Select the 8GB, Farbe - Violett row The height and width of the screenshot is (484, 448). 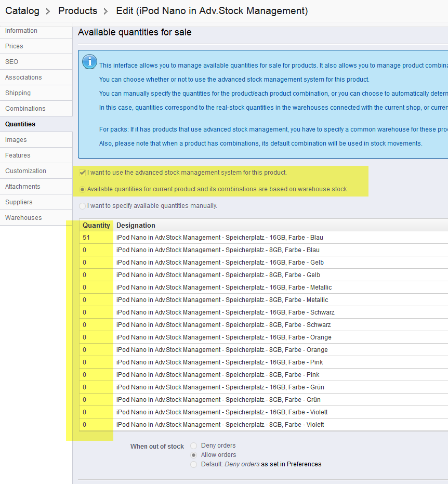click(x=263, y=425)
